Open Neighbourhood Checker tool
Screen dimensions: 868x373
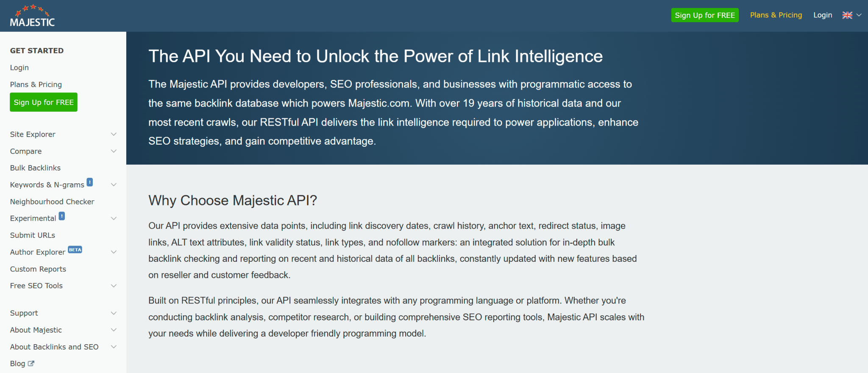(x=52, y=202)
